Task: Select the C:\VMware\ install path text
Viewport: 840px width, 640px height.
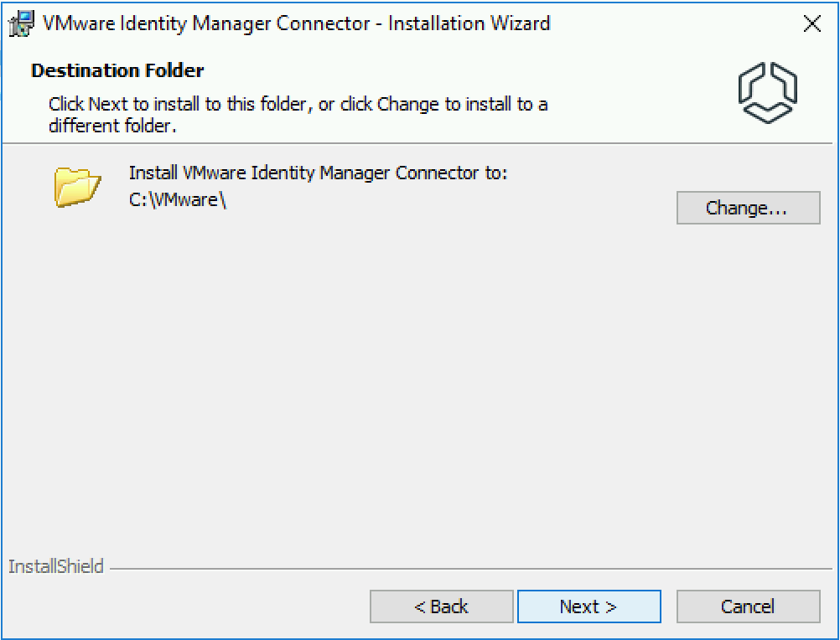Action: pos(178,199)
